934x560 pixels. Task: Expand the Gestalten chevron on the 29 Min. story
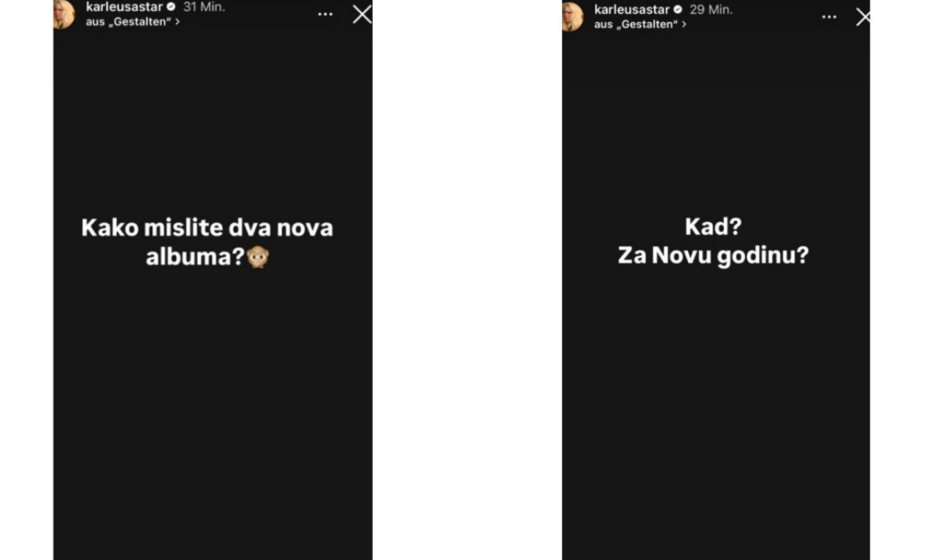tap(684, 24)
